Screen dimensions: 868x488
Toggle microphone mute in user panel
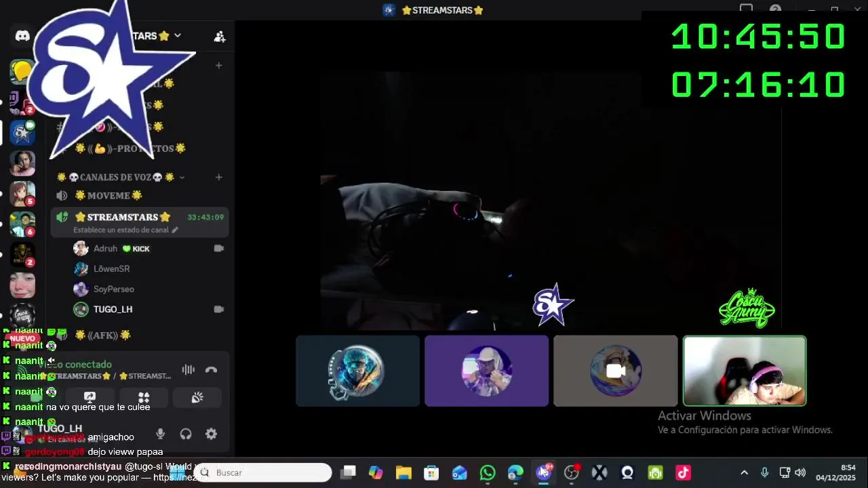click(160, 434)
